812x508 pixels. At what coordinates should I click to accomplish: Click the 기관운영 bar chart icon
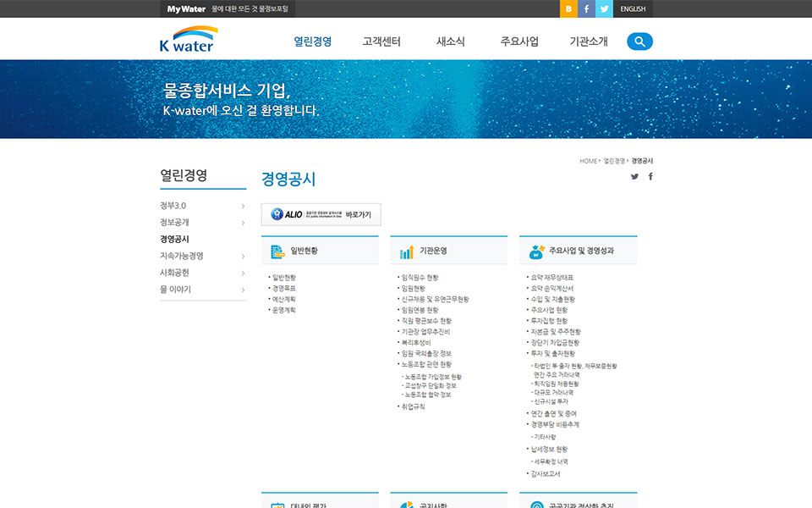click(x=407, y=251)
